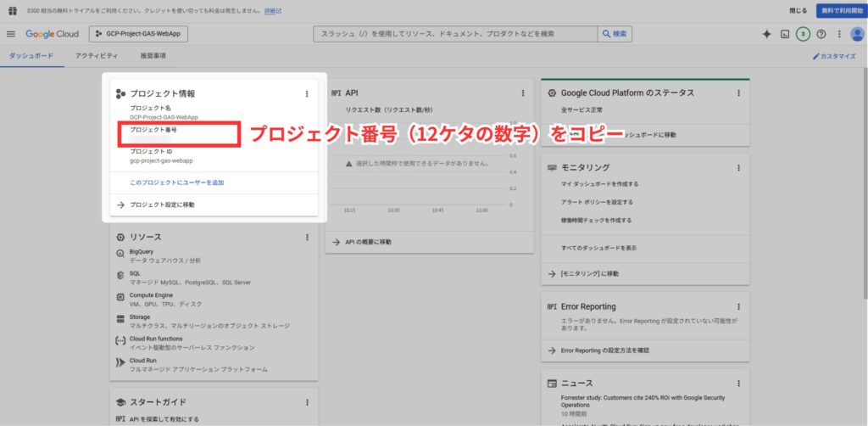Activate the Cloud Shell terminal icon
868x426 pixels.
[x=784, y=34]
